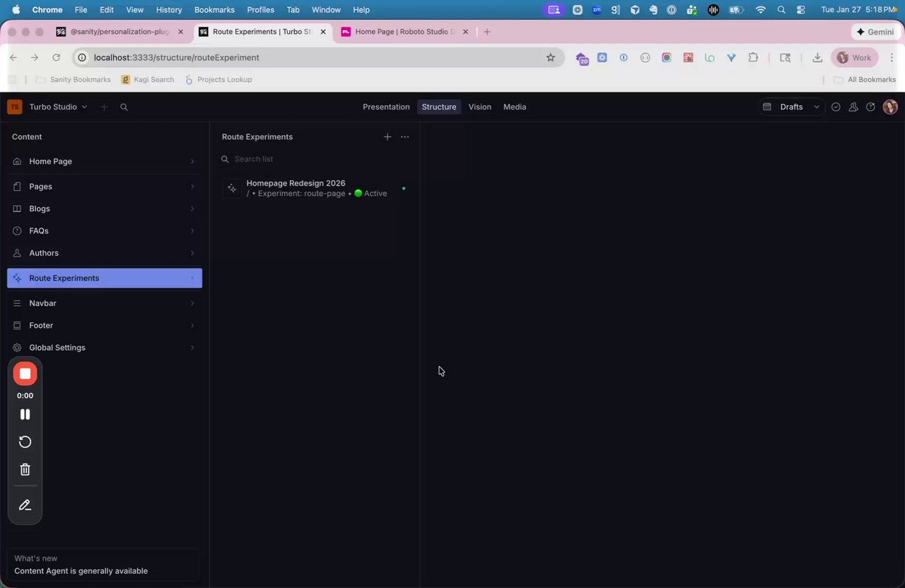Reload the page in Chrome
The height and width of the screenshot is (588, 905).
[56, 57]
